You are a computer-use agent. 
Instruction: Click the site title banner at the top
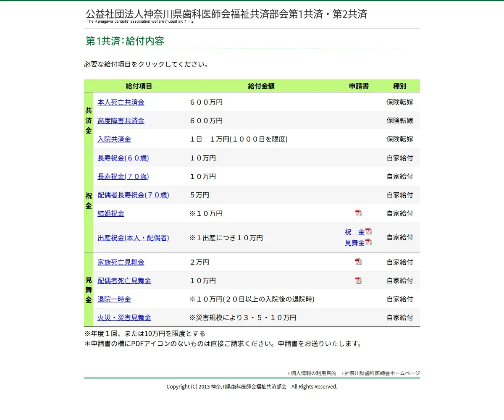pos(226,16)
